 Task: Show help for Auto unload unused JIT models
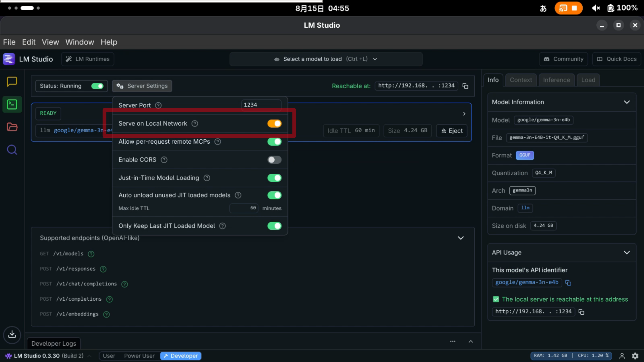(238, 195)
